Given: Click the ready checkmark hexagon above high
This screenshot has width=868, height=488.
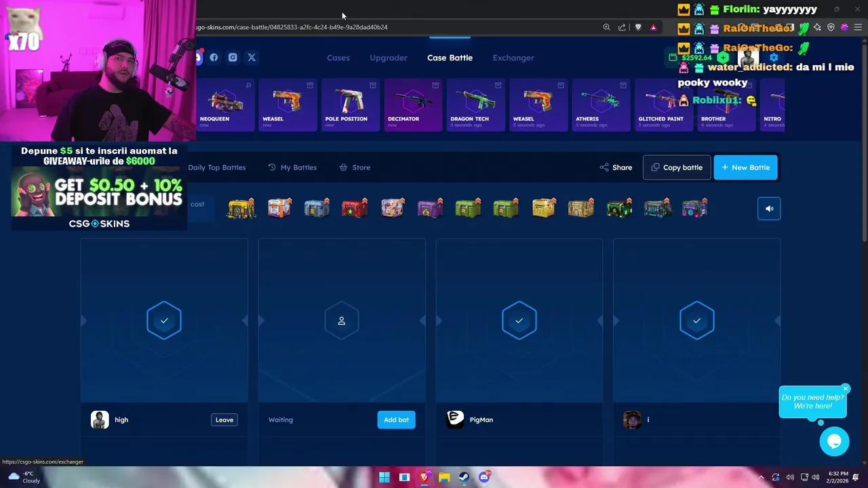Looking at the screenshot, I should pos(164,321).
